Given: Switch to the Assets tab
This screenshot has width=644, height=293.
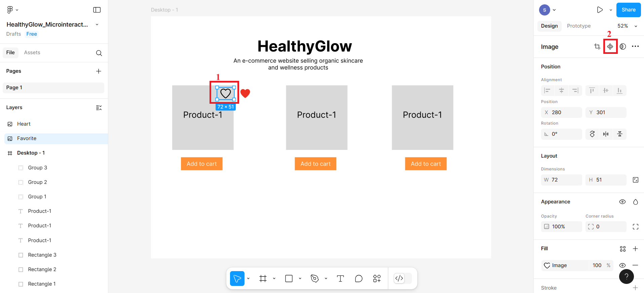Looking at the screenshot, I should pyautogui.click(x=32, y=53).
